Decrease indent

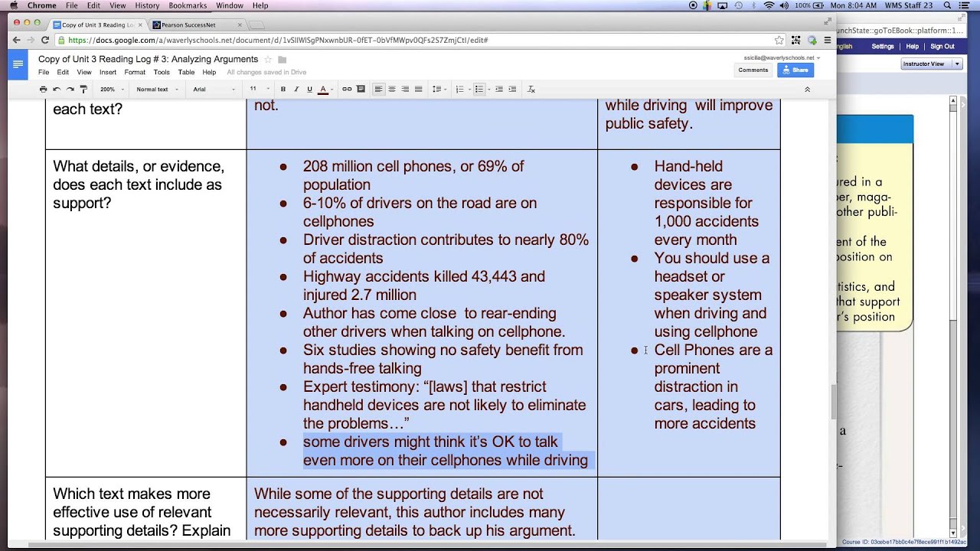499,90
